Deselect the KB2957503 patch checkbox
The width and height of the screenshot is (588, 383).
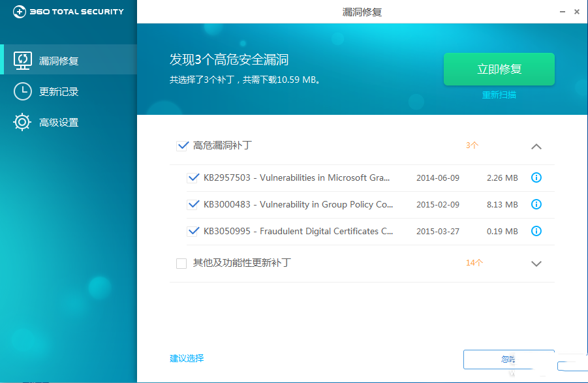(193, 177)
